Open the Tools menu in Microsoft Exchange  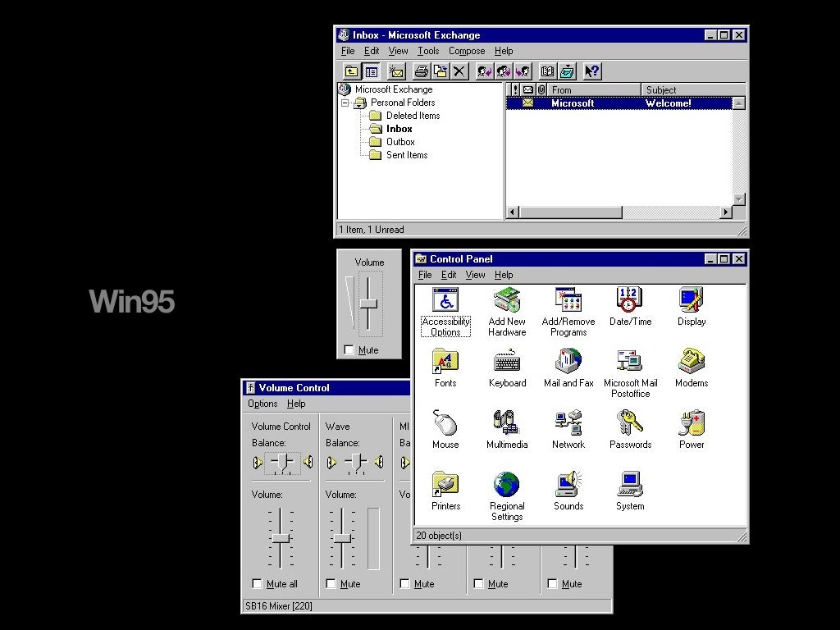click(x=428, y=51)
